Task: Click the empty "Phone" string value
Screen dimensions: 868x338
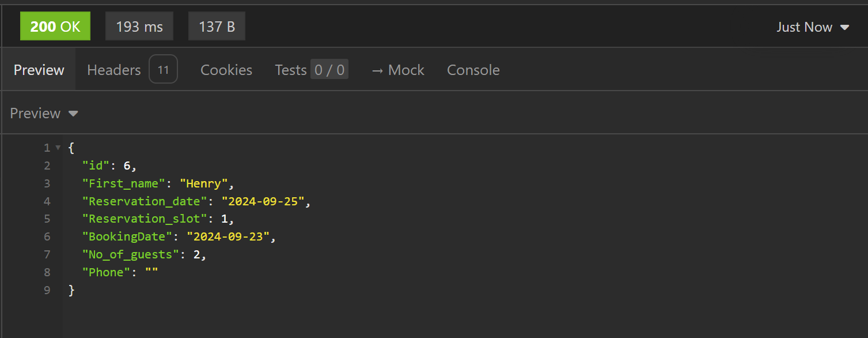Action: click(151, 272)
